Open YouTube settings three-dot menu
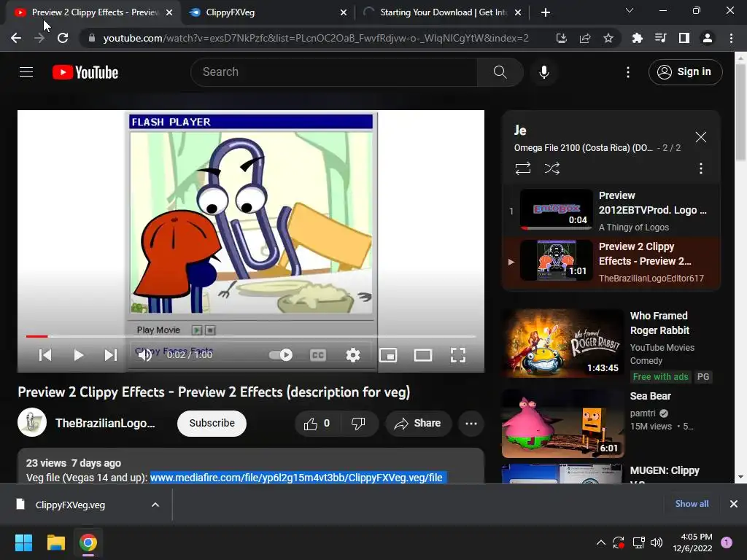747x560 pixels. 628,72
